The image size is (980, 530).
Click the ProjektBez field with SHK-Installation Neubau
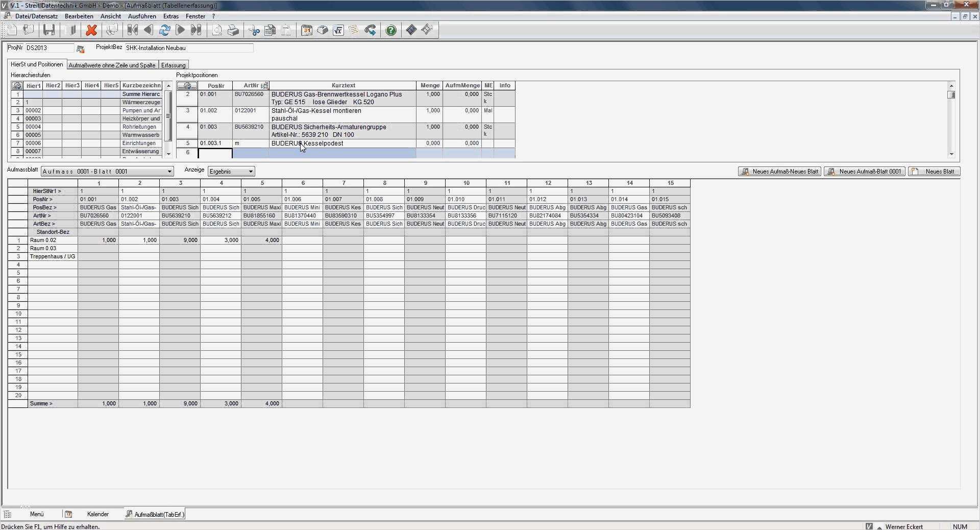(189, 48)
